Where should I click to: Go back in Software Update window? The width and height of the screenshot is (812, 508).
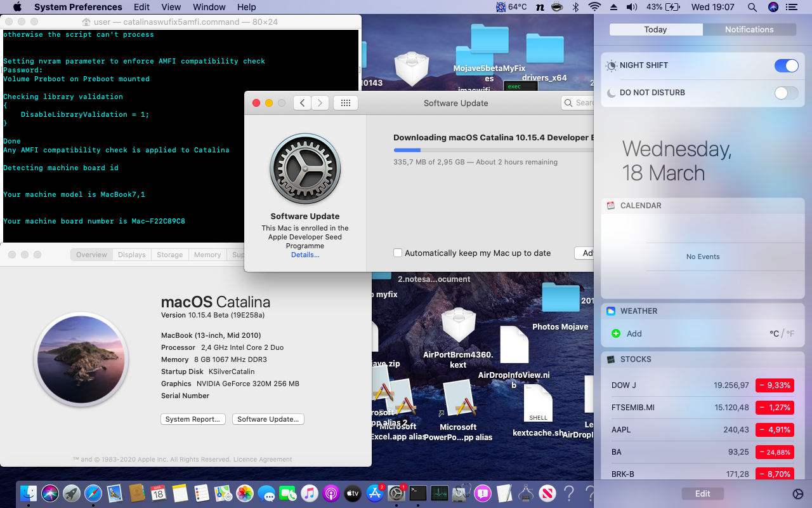pos(303,103)
